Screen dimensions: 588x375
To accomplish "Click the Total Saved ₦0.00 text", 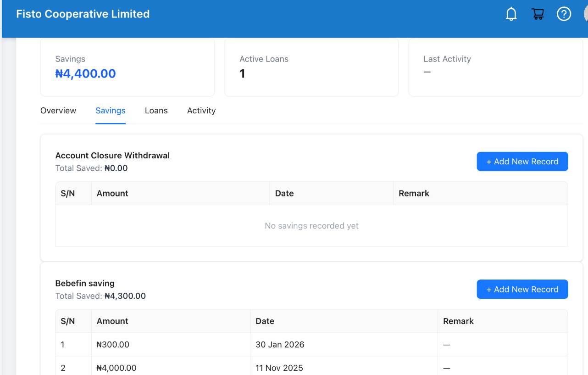I will tap(91, 168).
